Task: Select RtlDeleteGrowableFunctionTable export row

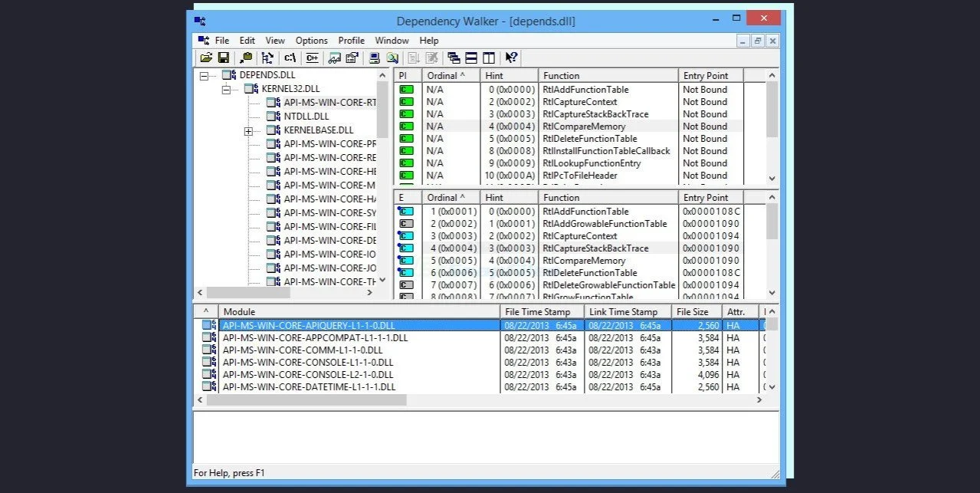Action: pos(580,285)
